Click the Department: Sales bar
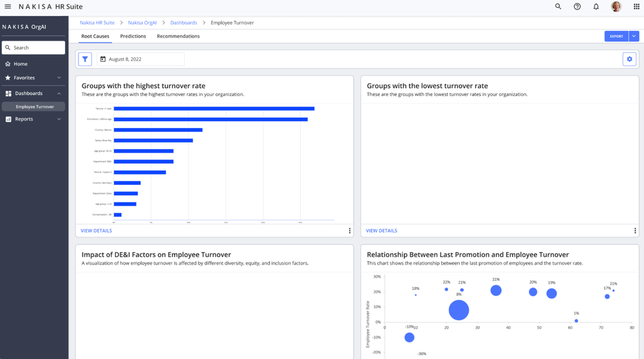 126,193
